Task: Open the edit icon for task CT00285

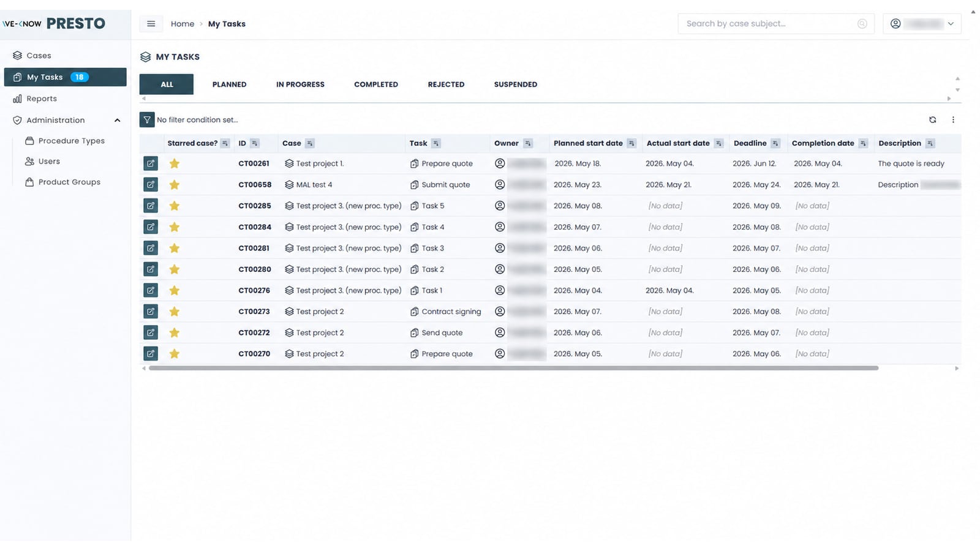Action: (x=151, y=206)
